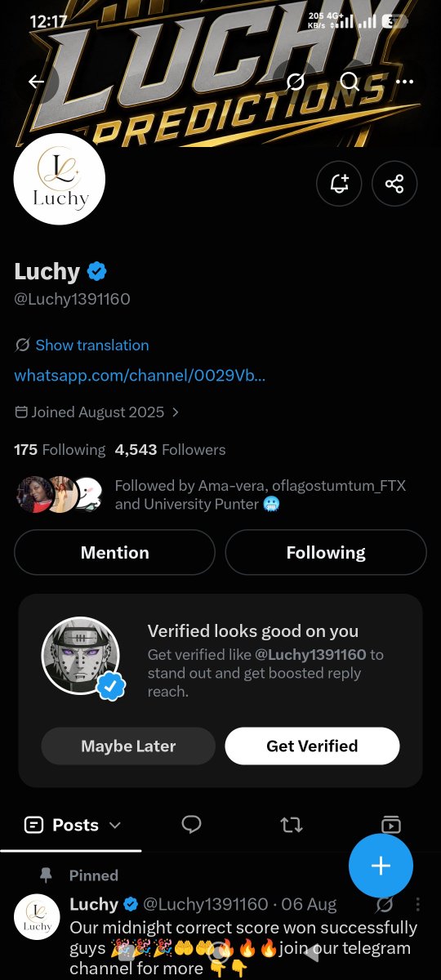Switch to the Reposts tab icon
The width and height of the screenshot is (441, 980).
click(x=292, y=825)
